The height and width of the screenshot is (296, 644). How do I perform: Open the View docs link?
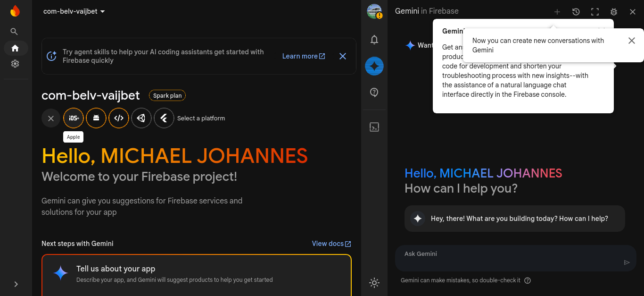[x=331, y=244]
